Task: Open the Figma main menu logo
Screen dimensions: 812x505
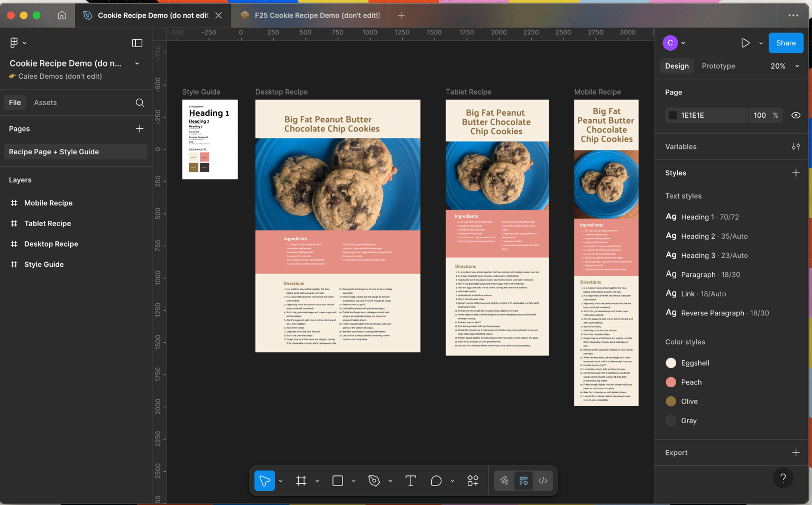Action: click(14, 43)
